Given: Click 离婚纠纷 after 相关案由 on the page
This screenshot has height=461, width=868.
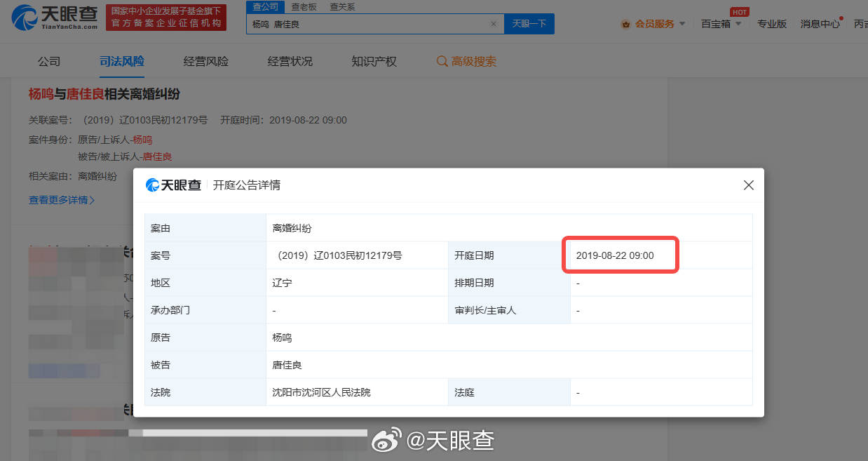Looking at the screenshot, I should coord(97,176).
